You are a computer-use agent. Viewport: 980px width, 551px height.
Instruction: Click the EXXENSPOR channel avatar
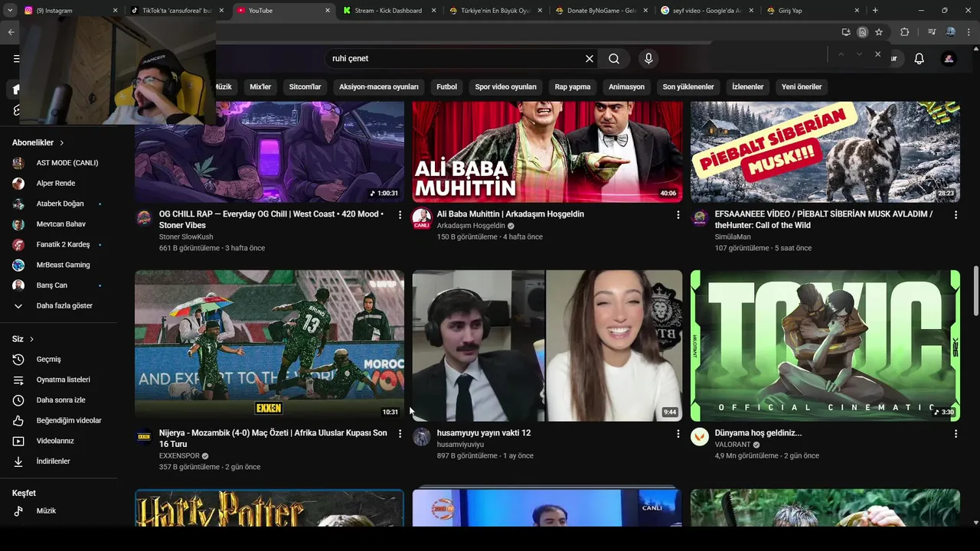click(x=144, y=437)
